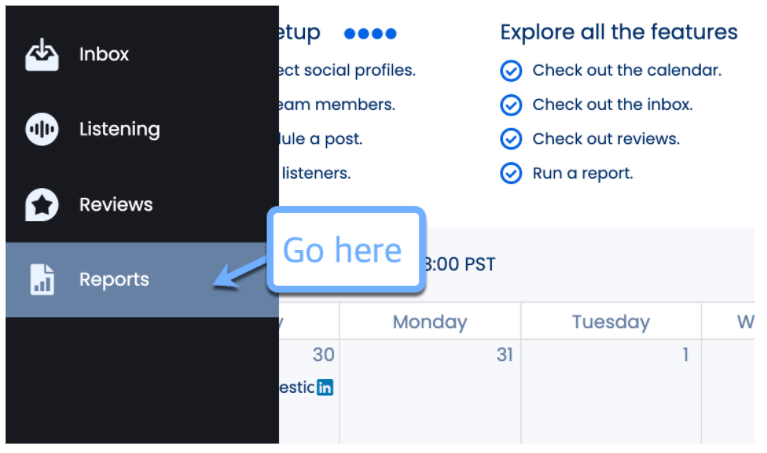Go to Reviews in the sidebar

(116, 204)
